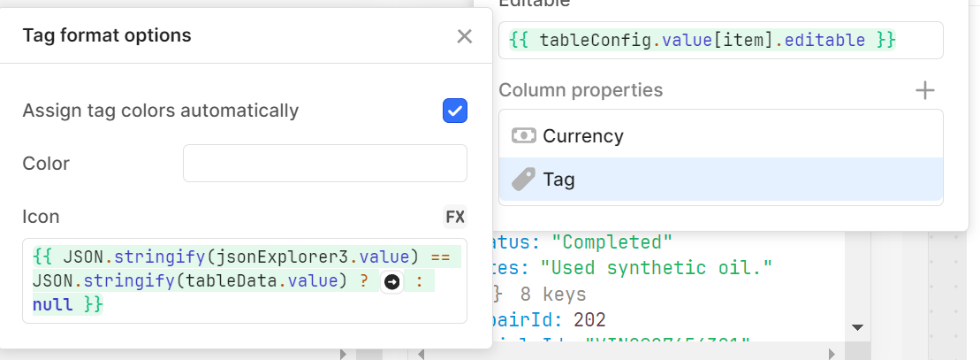Image resolution: width=980 pixels, height=360 pixels.
Task: Click the 202 repairId value
Action: [589, 320]
